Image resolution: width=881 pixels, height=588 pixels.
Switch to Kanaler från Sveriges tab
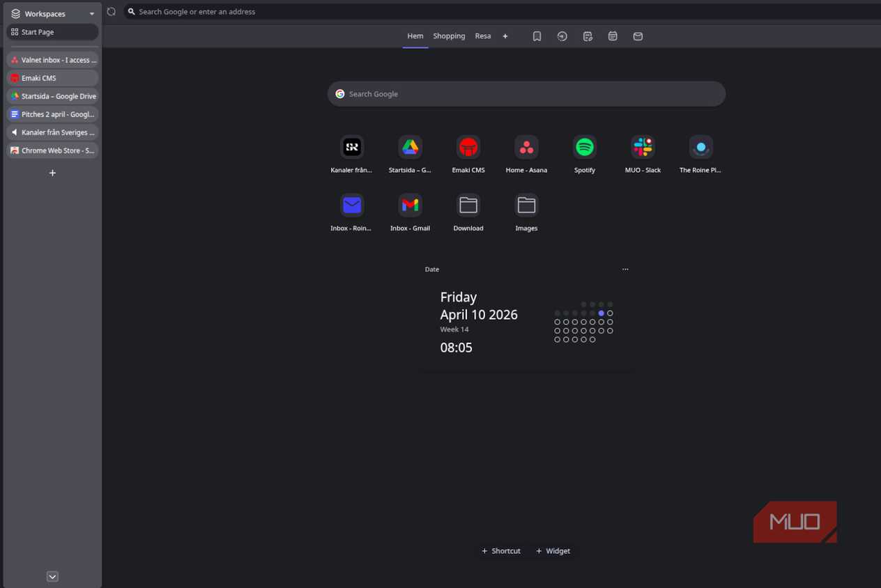click(x=52, y=132)
